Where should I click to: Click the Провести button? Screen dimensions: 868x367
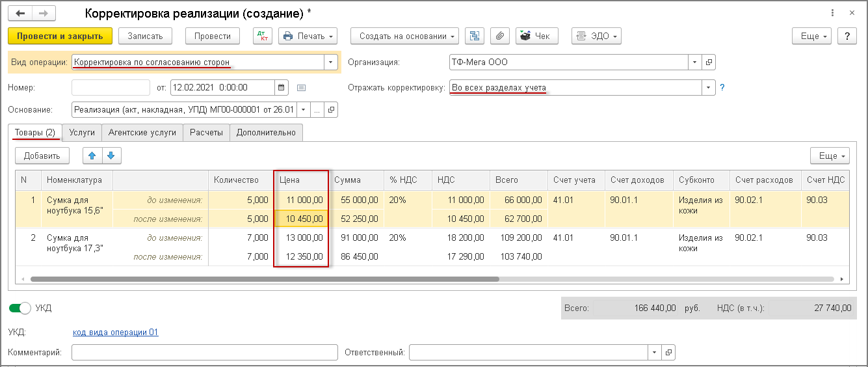(212, 36)
